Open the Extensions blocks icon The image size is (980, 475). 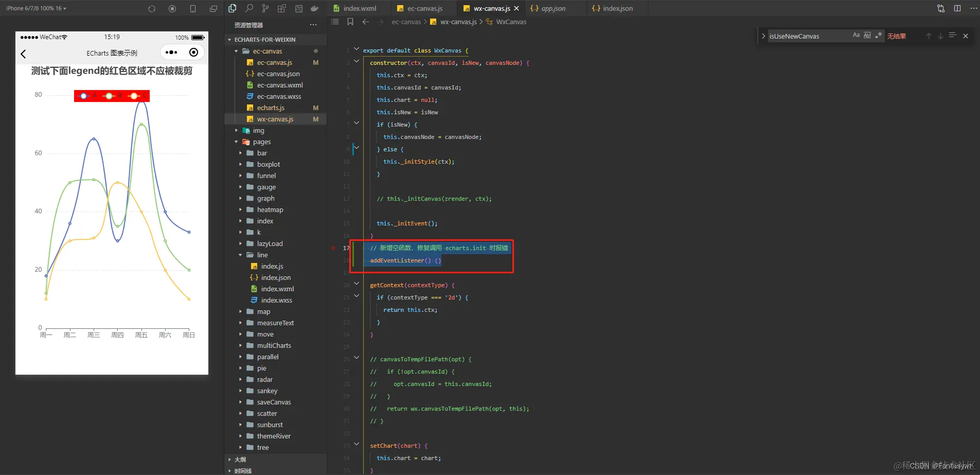coord(282,8)
